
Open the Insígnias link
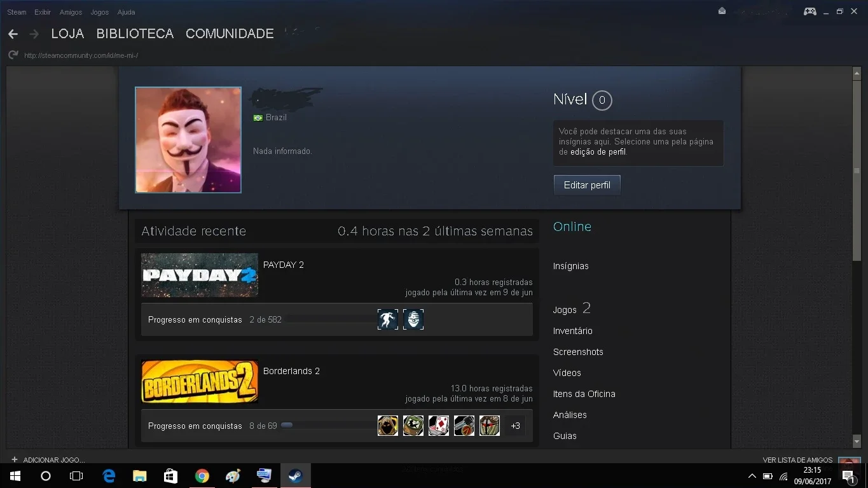click(571, 266)
